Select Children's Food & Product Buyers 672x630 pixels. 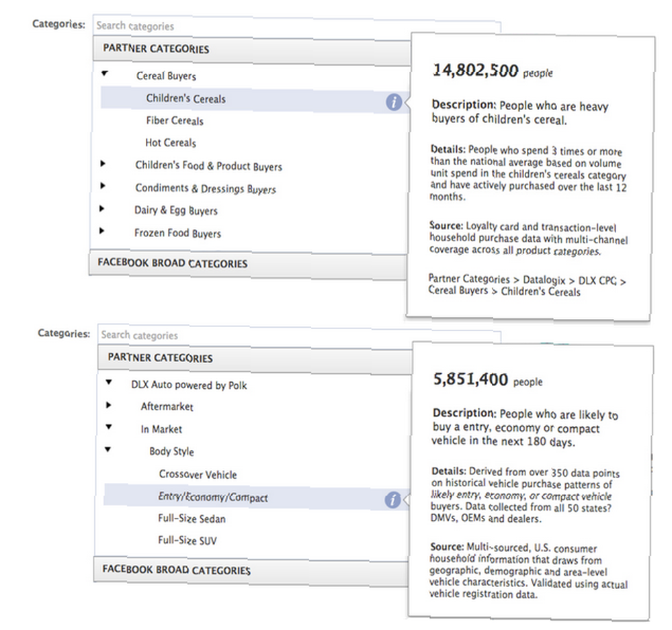pyautogui.click(x=209, y=166)
